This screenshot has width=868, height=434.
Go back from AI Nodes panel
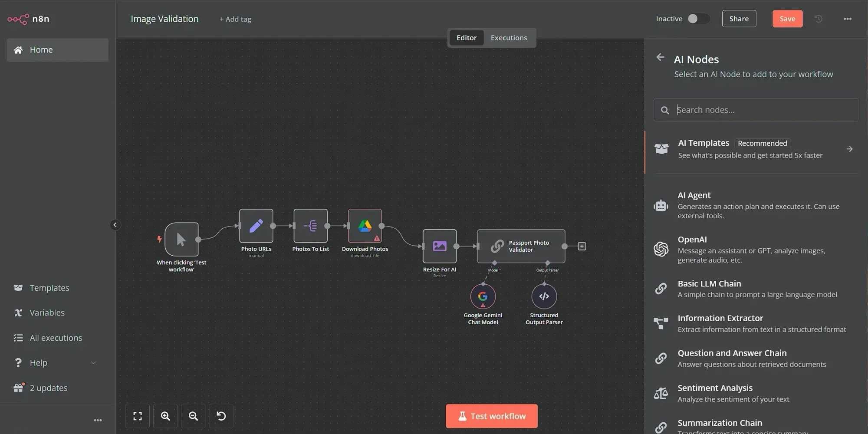pos(660,57)
